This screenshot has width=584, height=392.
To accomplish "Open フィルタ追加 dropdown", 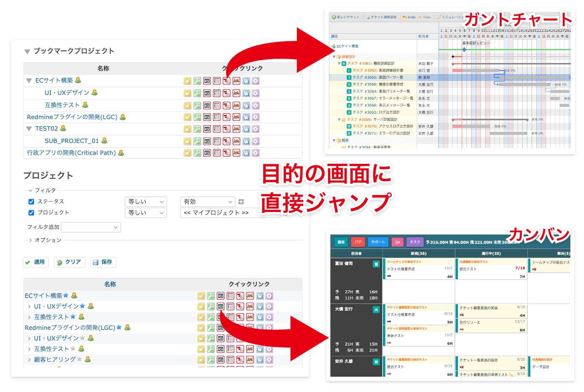I will click(x=91, y=227).
